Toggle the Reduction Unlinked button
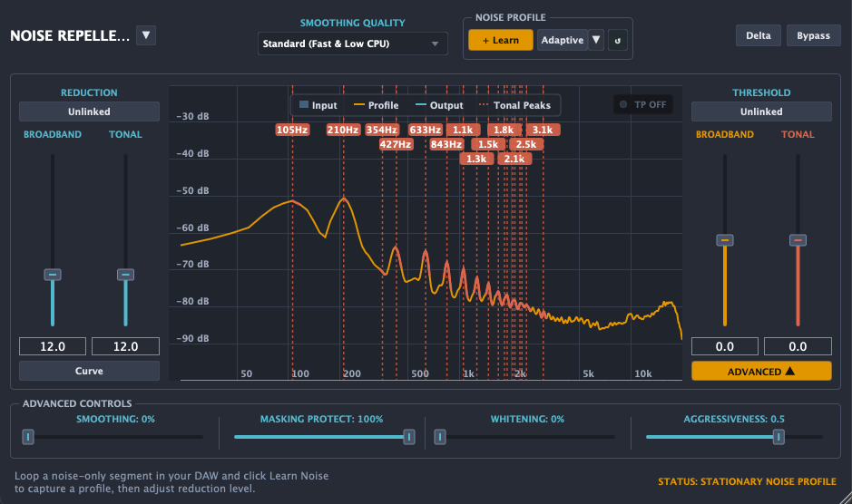 [x=89, y=111]
